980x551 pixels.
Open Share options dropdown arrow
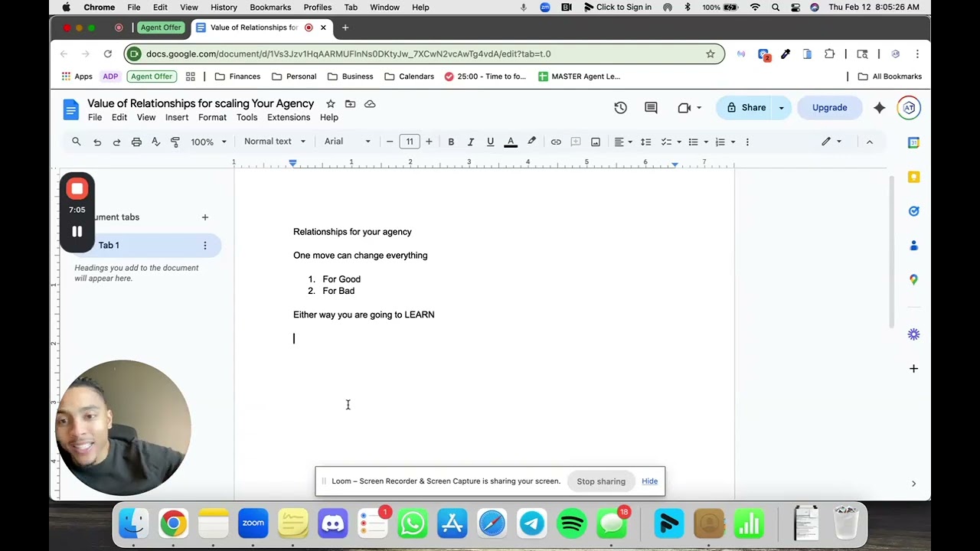781,108
